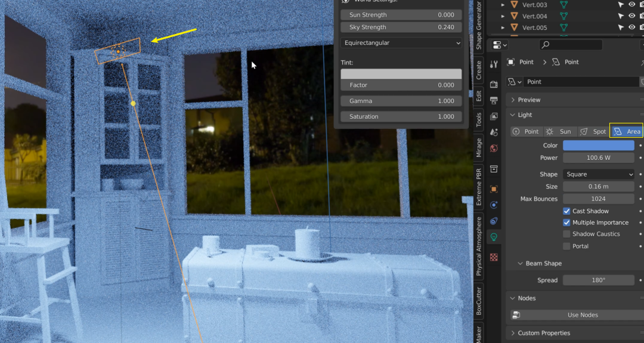The height and width of the screenshot is (343, 644).
Task: Click the Sky Strength slider
Action: 401,27
